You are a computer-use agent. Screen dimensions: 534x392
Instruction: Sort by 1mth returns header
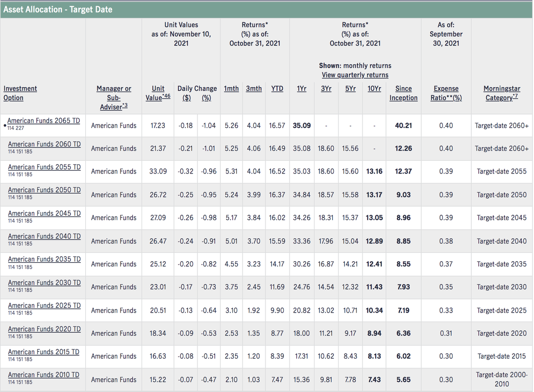click(231, 89)
